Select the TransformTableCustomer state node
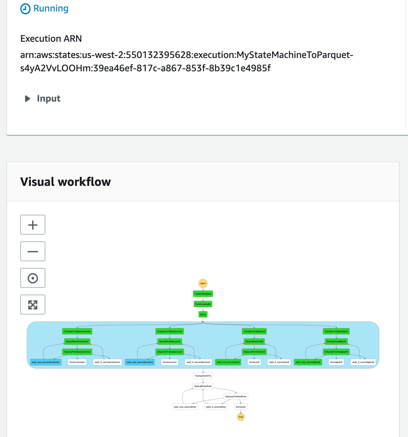The image size is (408, 437). click(77, 331)
